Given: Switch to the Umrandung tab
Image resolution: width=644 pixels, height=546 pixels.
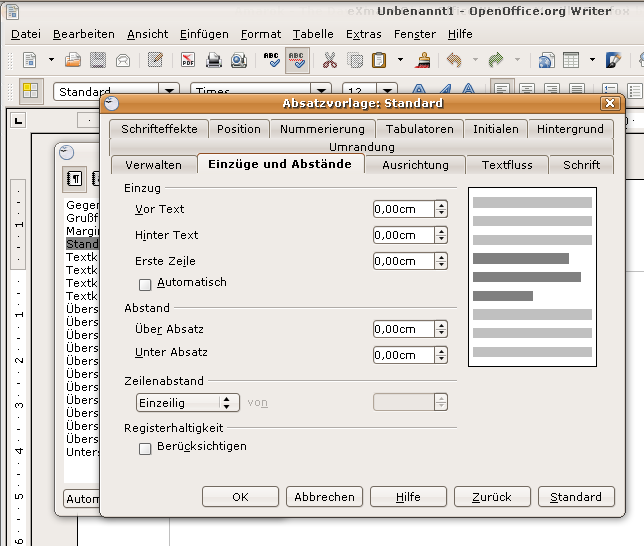Looking at the screenshot, I should click(x=362, y=147).
